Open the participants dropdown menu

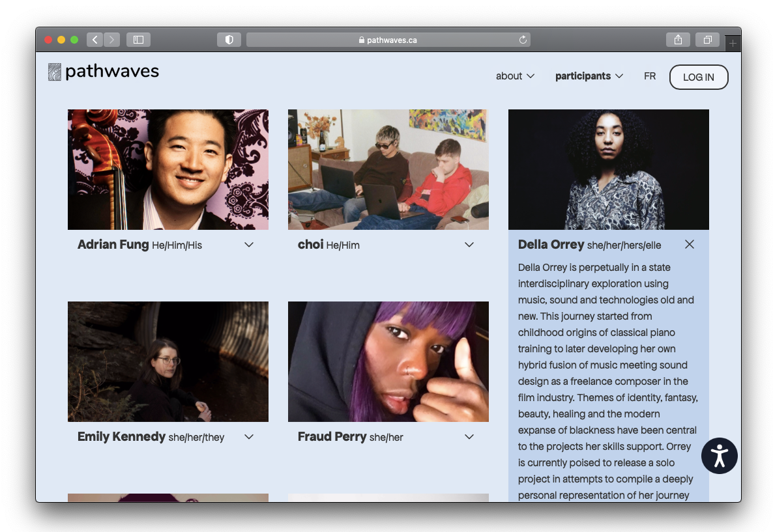click(589, 76)
